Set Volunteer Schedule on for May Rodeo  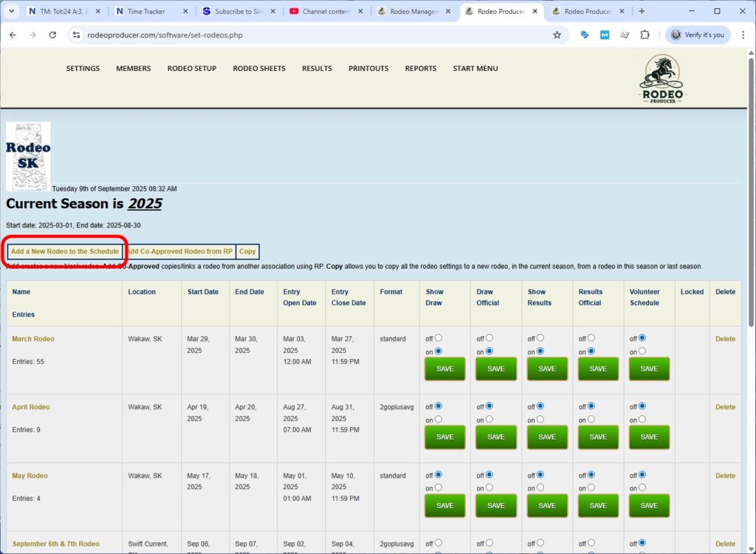642,488
